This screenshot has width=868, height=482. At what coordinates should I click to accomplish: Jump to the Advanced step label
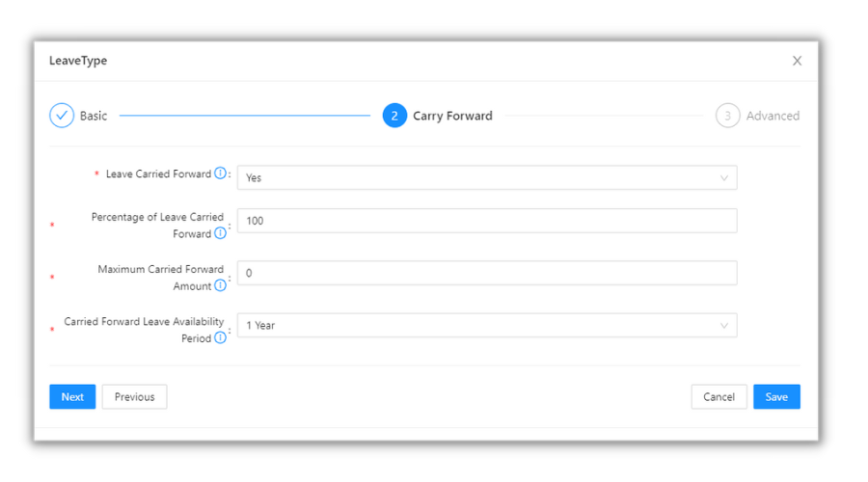[773, 116]
